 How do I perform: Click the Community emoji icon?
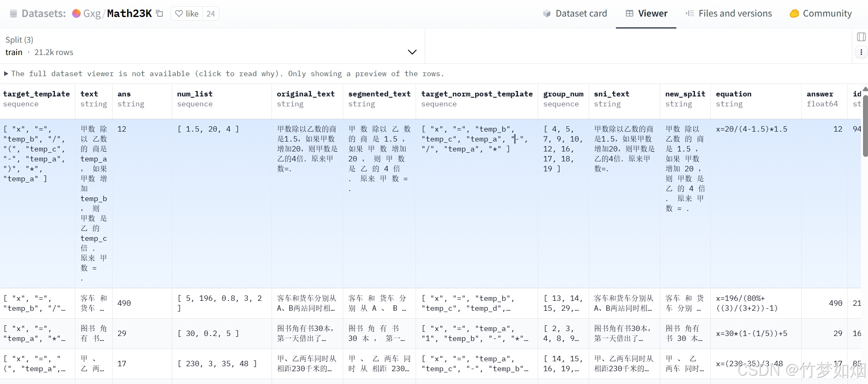click(x=794, y=14)
